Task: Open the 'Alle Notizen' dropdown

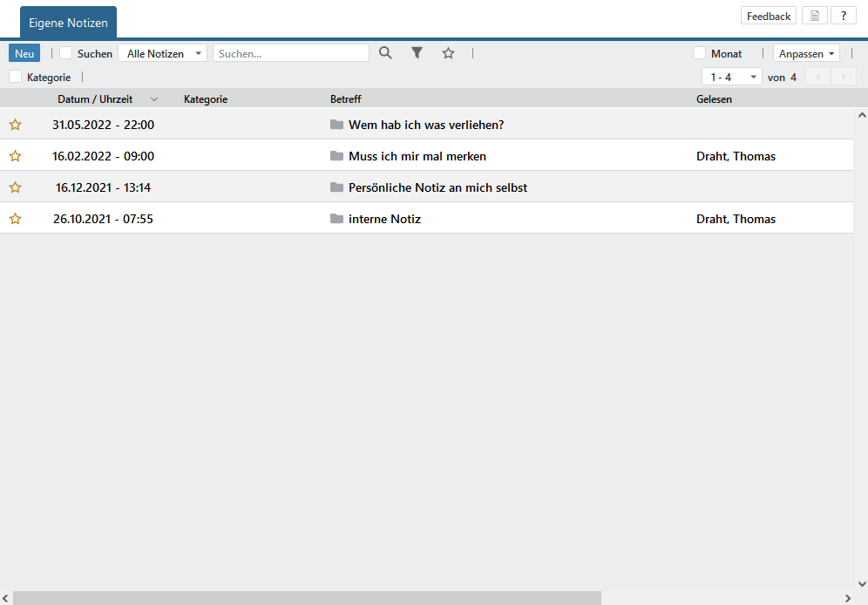Action: [x=162, y=53]
